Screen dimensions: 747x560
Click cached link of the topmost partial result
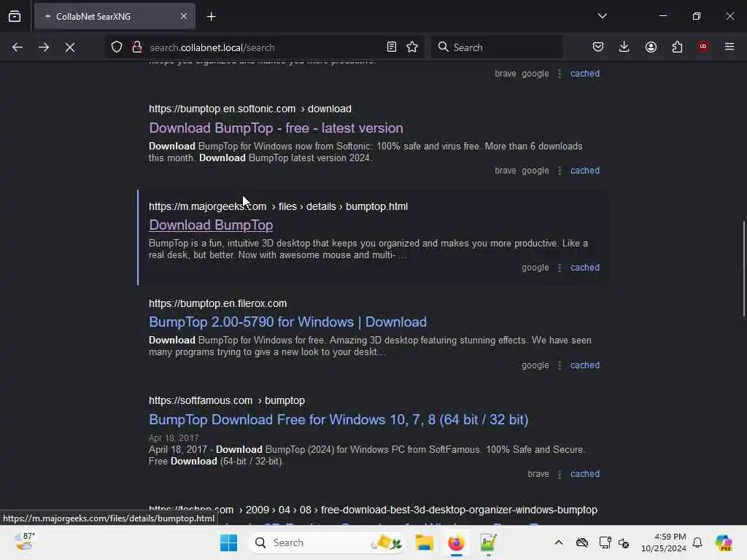(585, 74)
